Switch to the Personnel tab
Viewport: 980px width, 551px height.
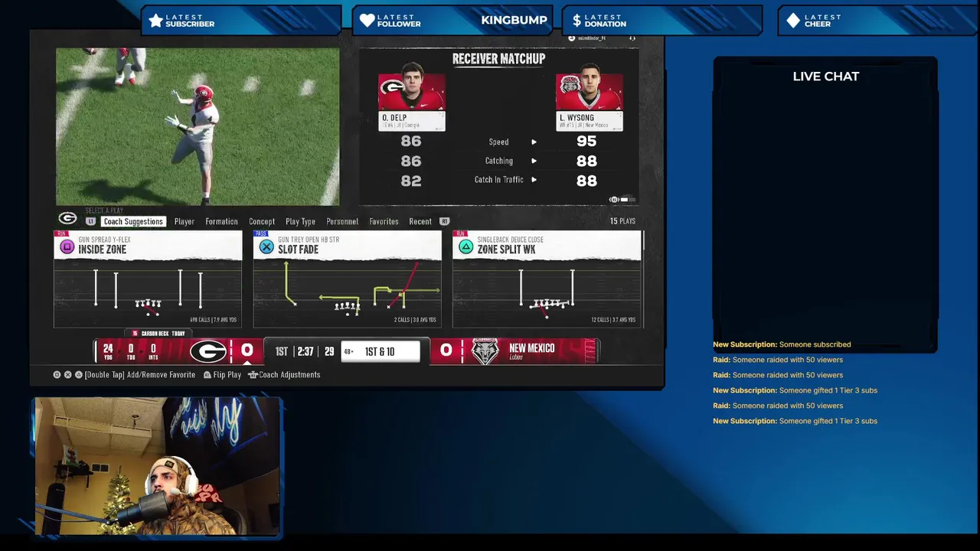coord(342,221)
